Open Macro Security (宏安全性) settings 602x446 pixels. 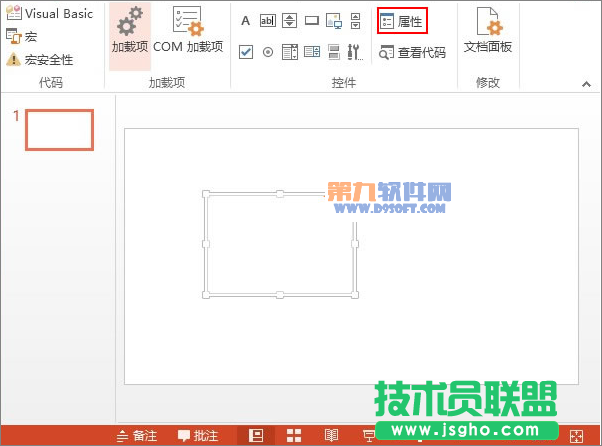pos(40,59)
